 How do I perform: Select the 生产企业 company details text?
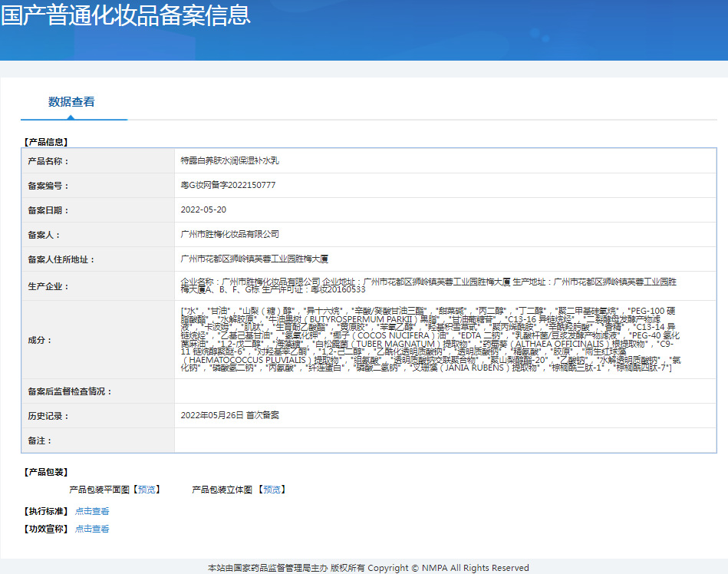tap(429, 285)
